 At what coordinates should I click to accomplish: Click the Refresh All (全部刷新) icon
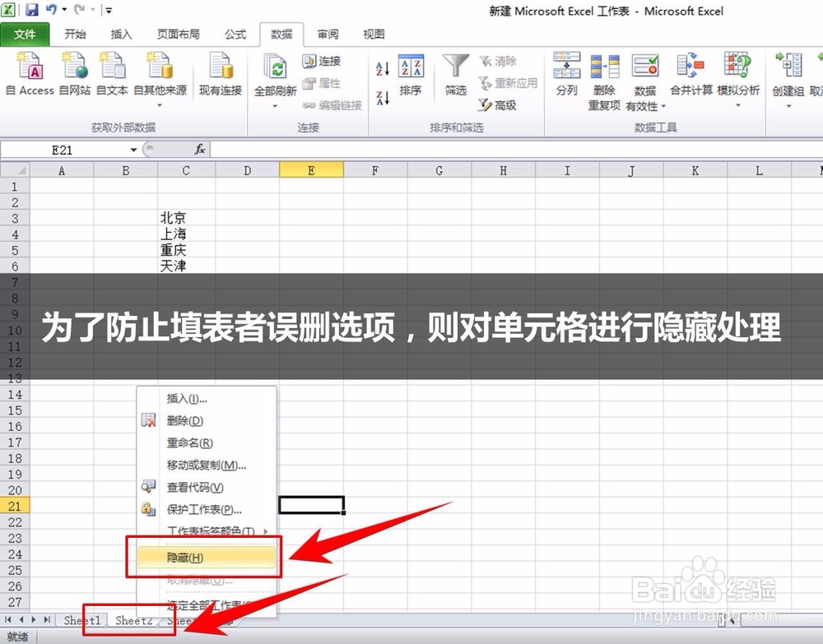coord(275,68)
